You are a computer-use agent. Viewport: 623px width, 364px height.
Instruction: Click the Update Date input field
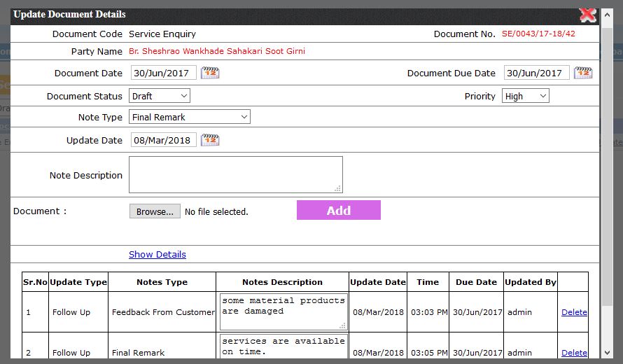(x=164, y=140)
